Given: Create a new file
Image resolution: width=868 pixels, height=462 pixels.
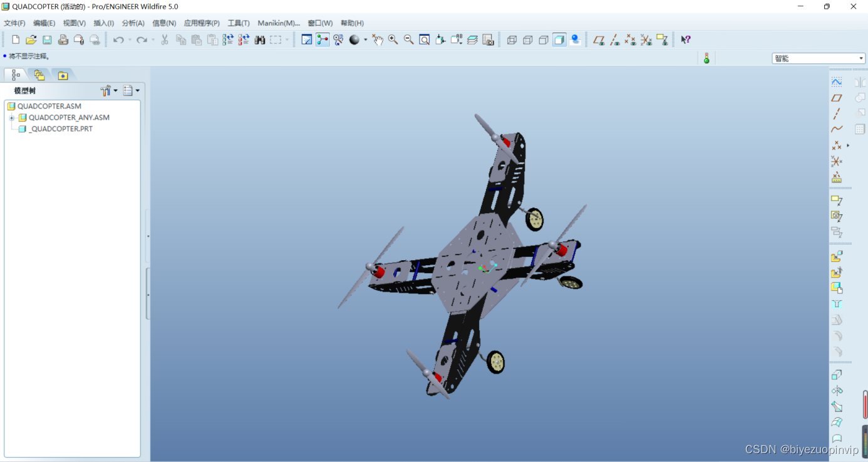Looking at the screenshot, I should point(16,39).
